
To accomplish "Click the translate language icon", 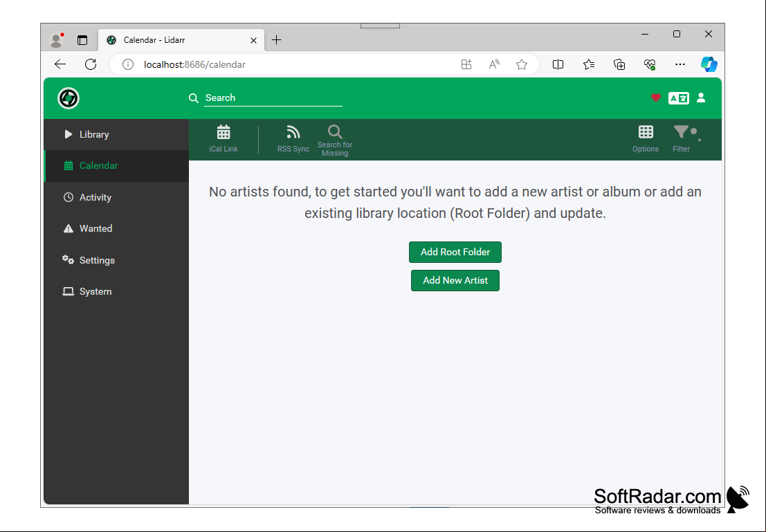I will click(679, 98).
